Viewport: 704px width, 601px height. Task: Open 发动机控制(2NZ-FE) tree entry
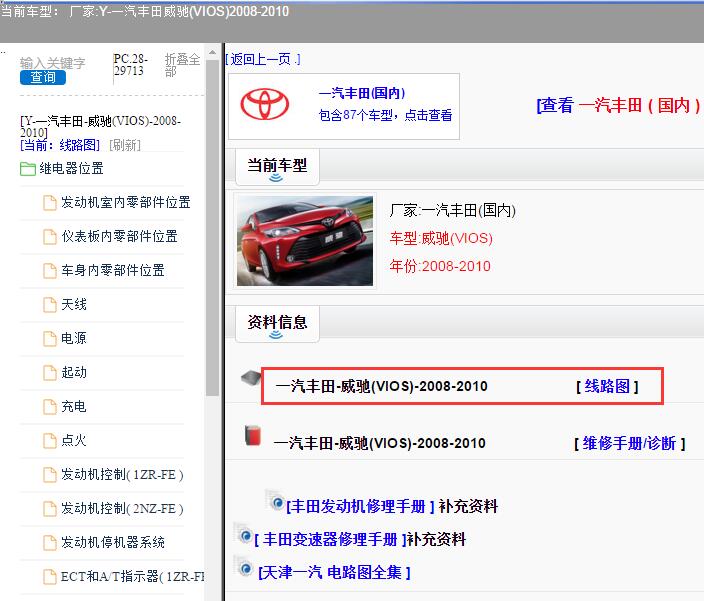click(x=123, y=509)
